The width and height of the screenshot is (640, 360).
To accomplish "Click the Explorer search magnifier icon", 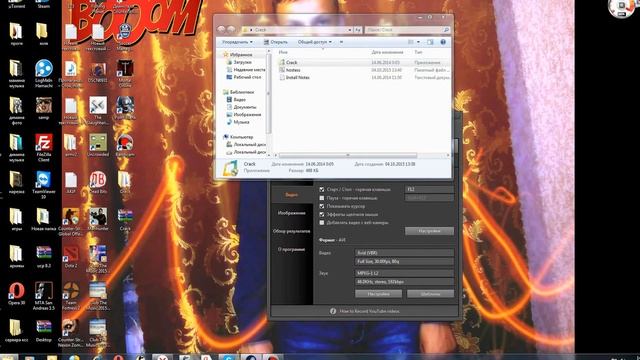I will (x=446, y=30).
